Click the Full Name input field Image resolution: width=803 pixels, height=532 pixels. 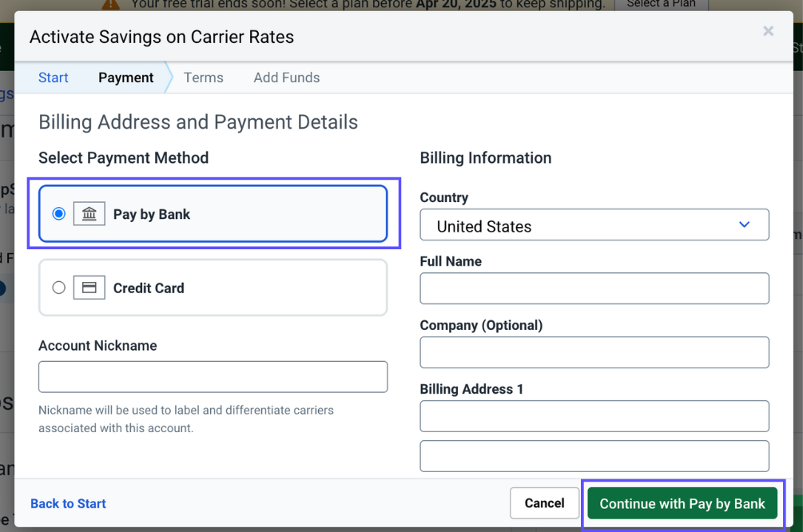[594, 288]
